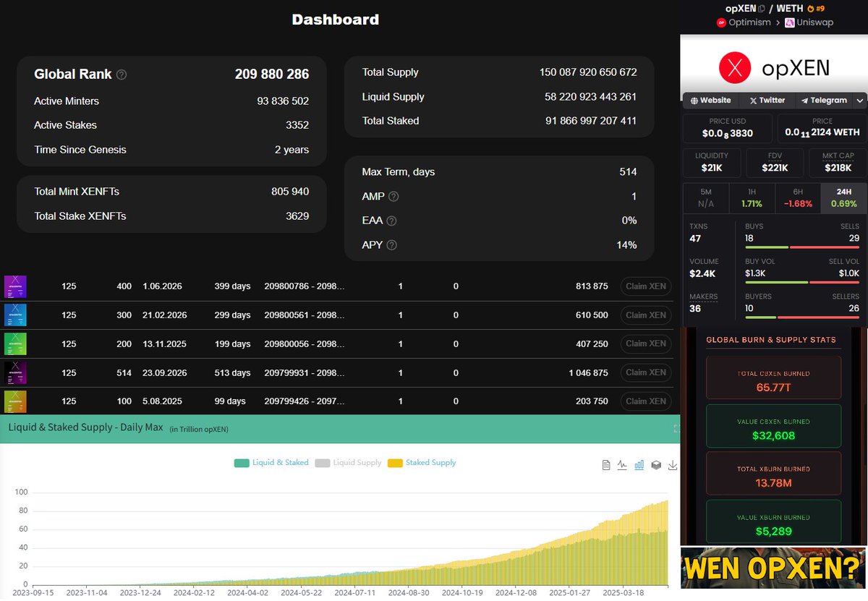Select the 5M timeframe tab
The width and height of the screenshot is (868, 601).
click(x=706, y=198)
